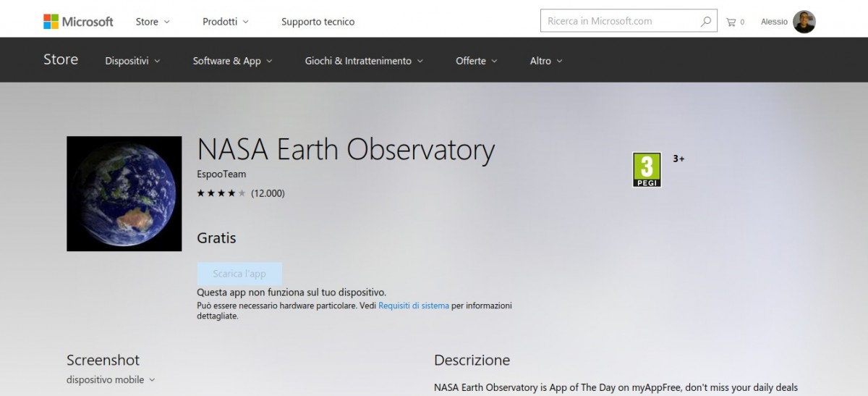Open the Dispositivi menu
This screenshot has width=868, height=396.
(132, 61)
